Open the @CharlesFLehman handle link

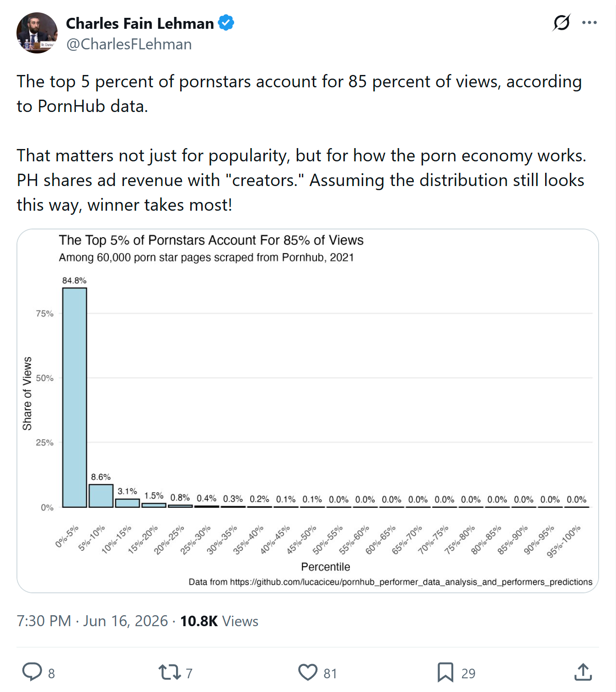129,44
